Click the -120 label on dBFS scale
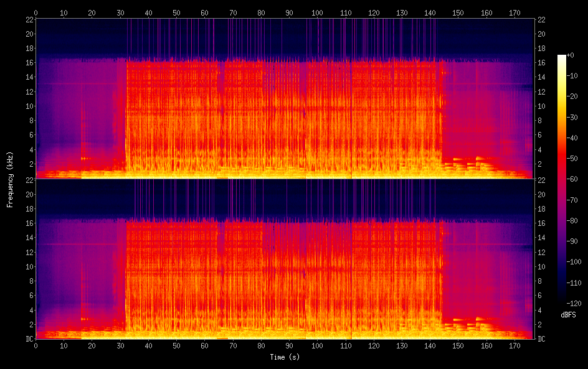This screenshot has height=369, width=588. (574, 303)
